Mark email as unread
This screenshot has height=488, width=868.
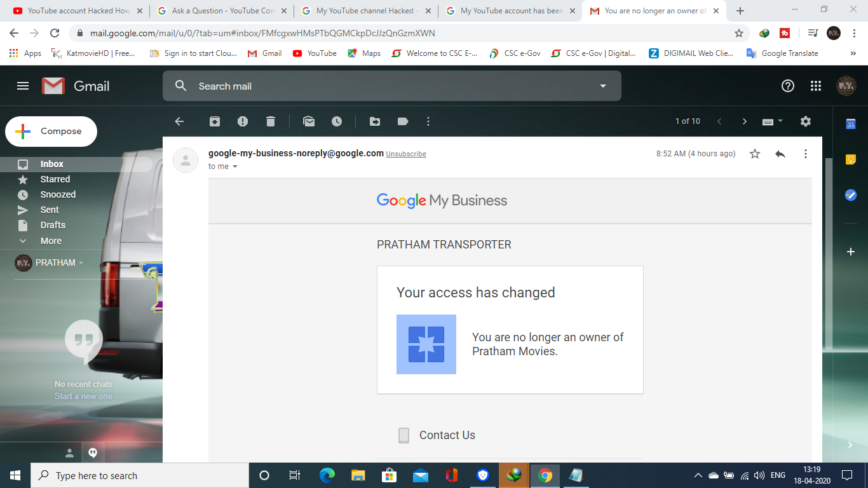(309, 121)
